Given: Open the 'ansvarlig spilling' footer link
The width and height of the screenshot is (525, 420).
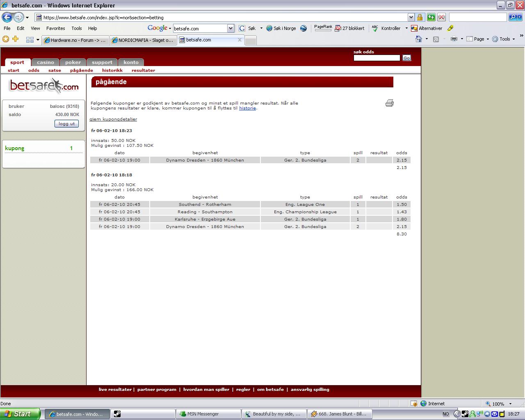Looking at the screenshot, I should tap(310, 389).
